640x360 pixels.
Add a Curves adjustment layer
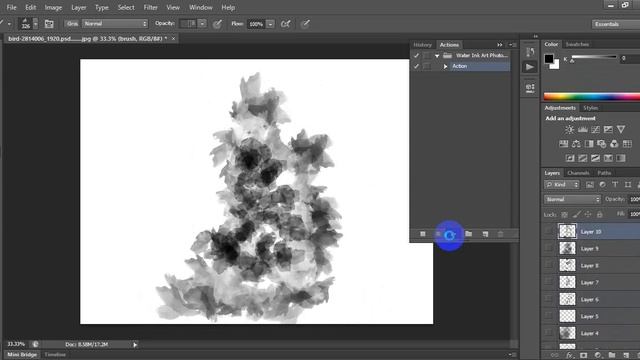click(x=596, y=130)
